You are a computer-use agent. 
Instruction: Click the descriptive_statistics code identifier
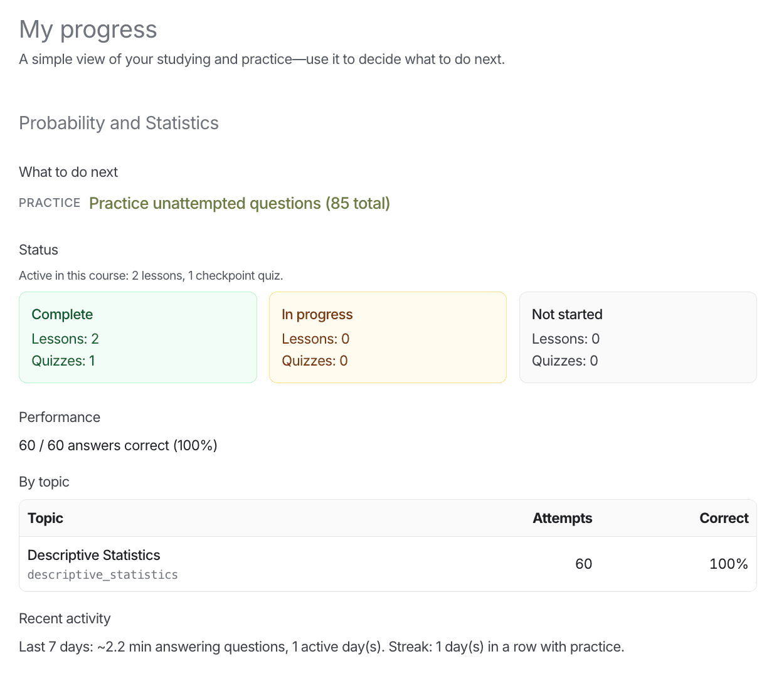tap(103, 574)
